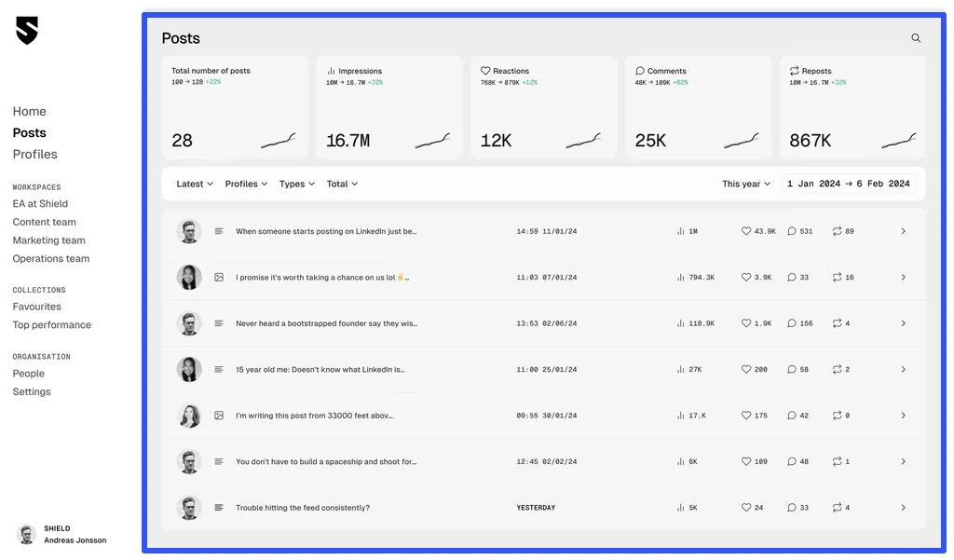Open the Profiles filter dropdown

click(245, 184)
